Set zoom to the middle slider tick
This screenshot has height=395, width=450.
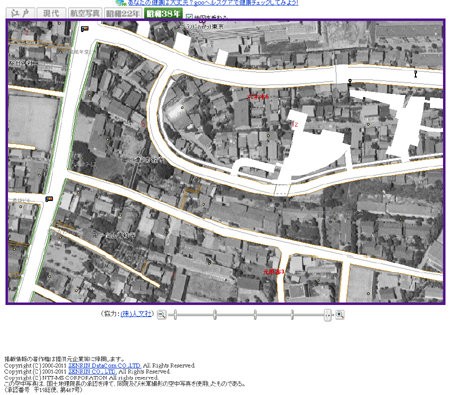[x=255, y=315]
